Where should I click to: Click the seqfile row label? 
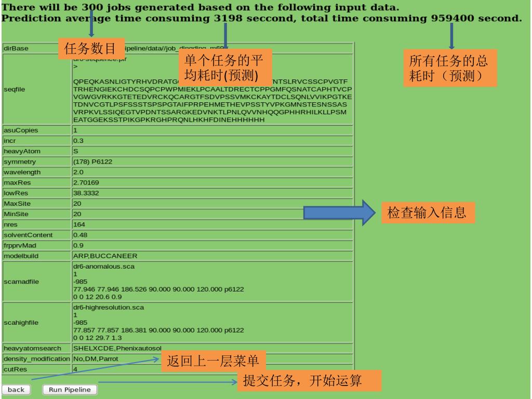(14, 89)
